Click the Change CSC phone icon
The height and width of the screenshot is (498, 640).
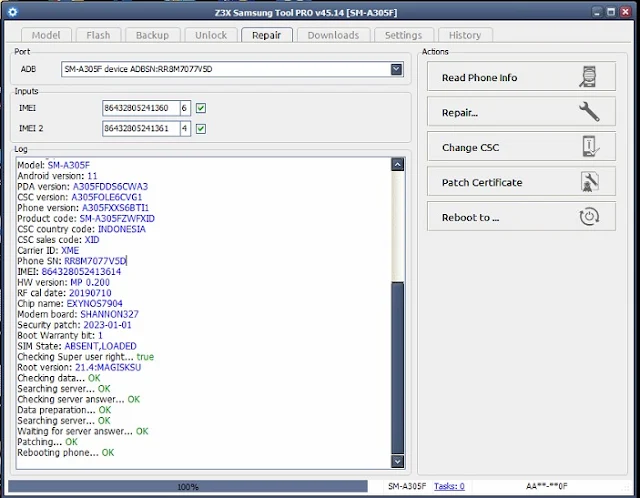pyautogui.click(x=590, y=147)
